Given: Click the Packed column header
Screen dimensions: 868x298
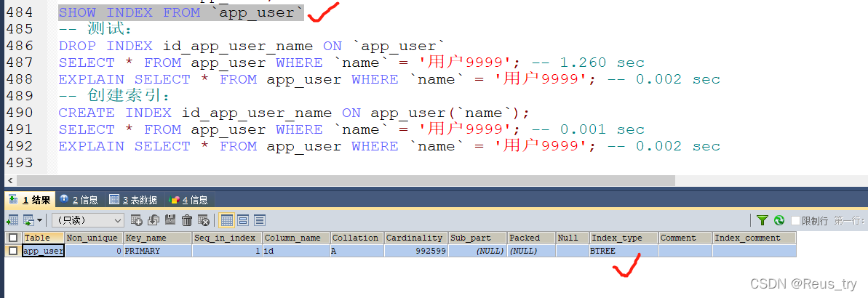Looking at the screenshot, I should pos(531,238).
